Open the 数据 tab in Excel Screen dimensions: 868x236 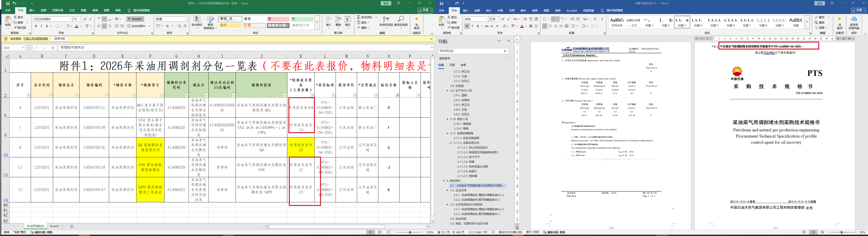tap(84, 10)
